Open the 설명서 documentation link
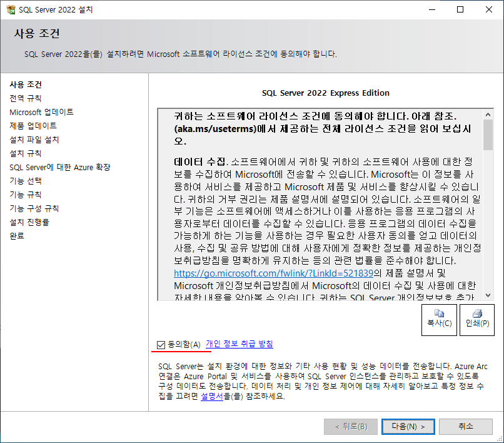The image size is (504, 443). click(x=212, y=396)
